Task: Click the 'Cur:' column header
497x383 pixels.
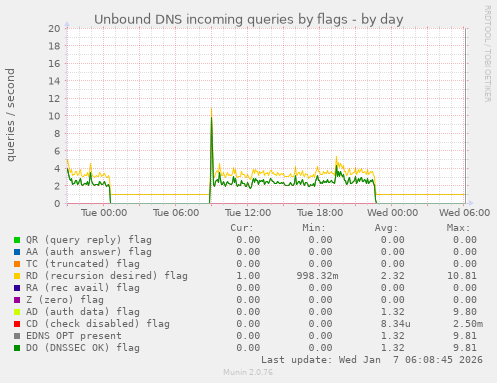Action: pyautogui.click(x=242, y=228)
